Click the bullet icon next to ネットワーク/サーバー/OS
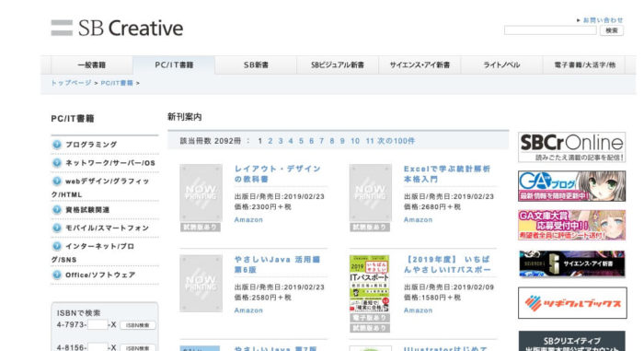The width and height of the screenshot is (644, 351). point(57,162)
